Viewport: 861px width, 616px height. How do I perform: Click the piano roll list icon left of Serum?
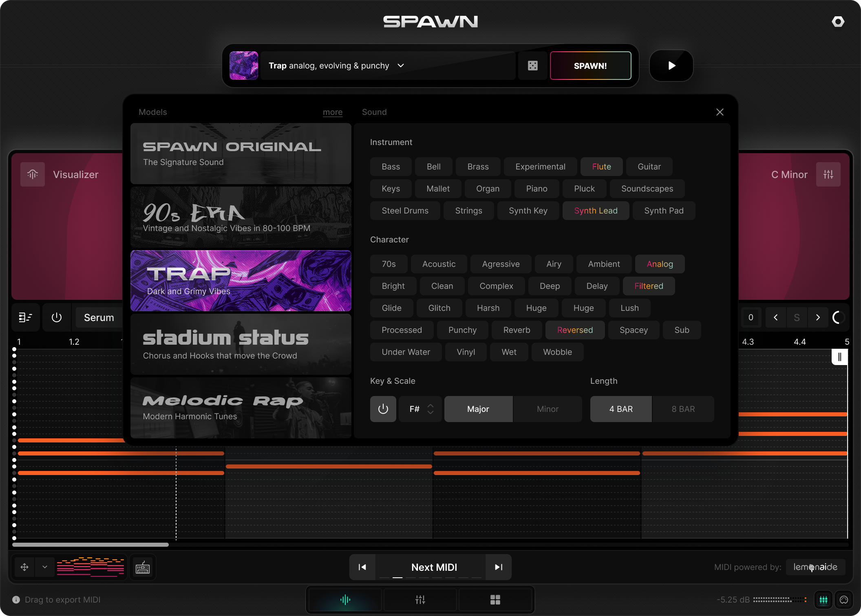25,317
